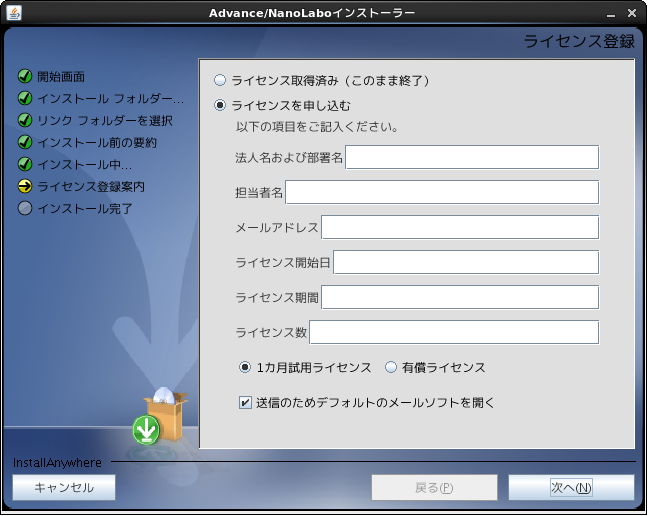
Task: Focus the メールアドレス input field
Action: (x=460, y=227)
